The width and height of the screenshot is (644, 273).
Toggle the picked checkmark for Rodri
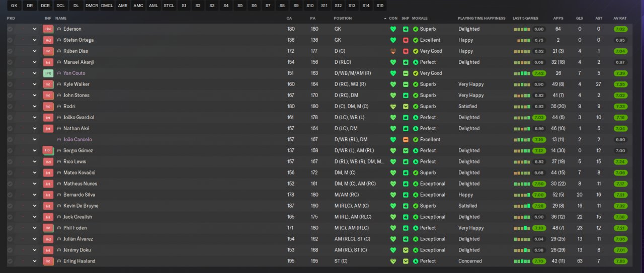10,107
